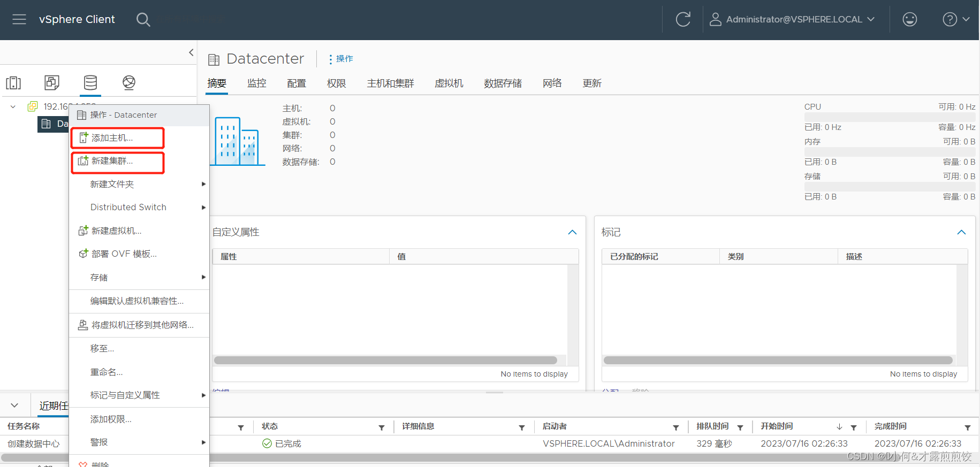Viewport: 980px width, 467px height.
Task: Switch to the 配置 tab
Action: (297, 83)
